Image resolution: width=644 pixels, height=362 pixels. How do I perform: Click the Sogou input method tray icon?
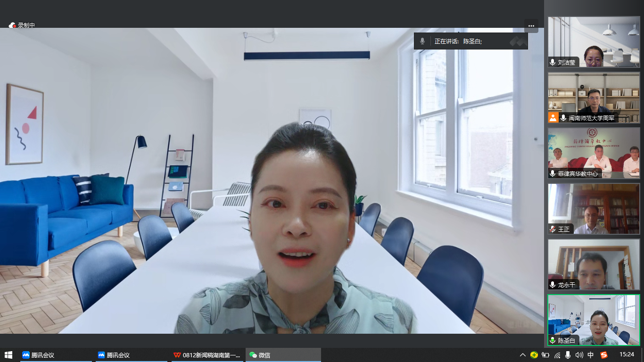[x=604, y=355]
